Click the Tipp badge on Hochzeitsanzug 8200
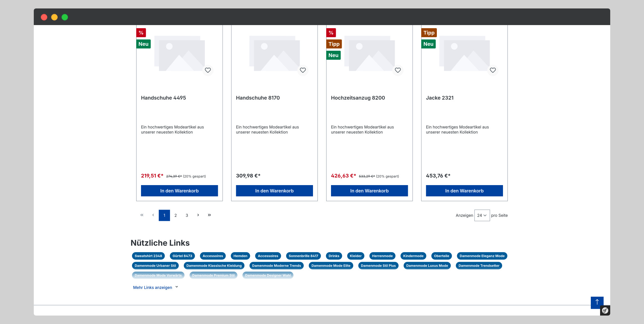Image resolution: width=644 pixels, height=324 pixels. coord(334,44)
